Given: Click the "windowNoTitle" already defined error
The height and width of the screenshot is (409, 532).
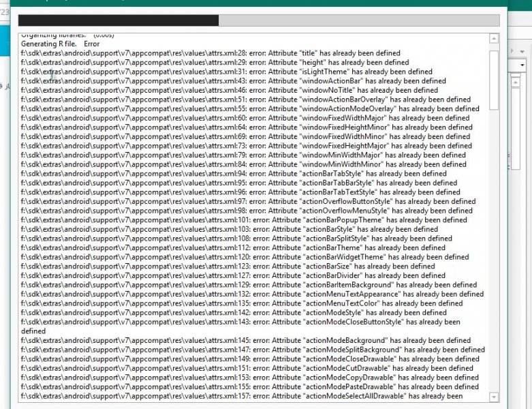Looking at the screenshot, I should pyautogui.click(x=230, y=90).
